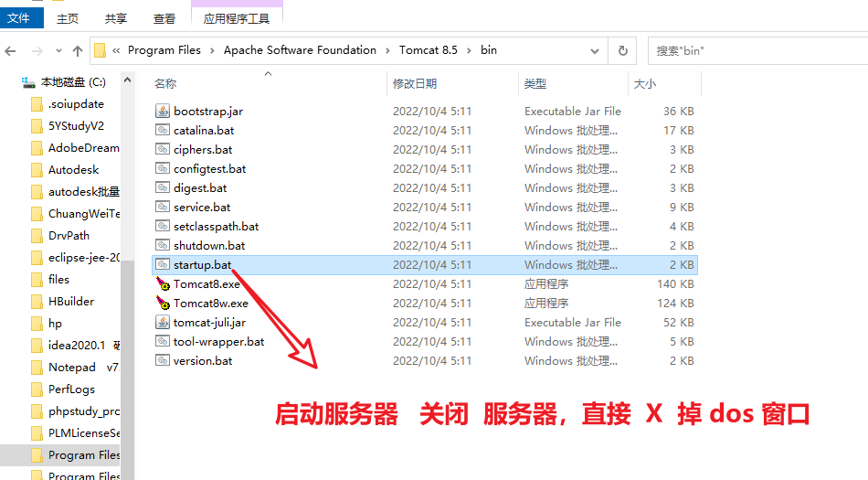Open the address bar history dropdown
This screenshot has height=480, width=868.
click(595, 51)
